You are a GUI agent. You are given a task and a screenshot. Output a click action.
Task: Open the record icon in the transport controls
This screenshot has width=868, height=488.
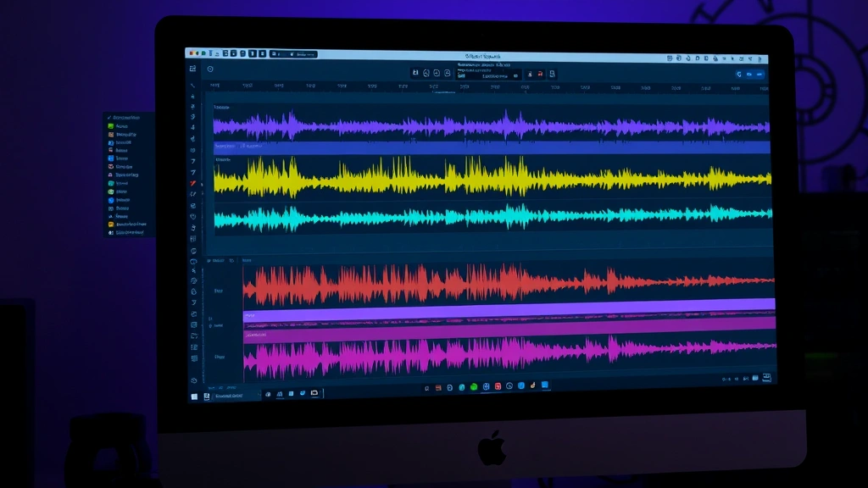tap(539, 75)
